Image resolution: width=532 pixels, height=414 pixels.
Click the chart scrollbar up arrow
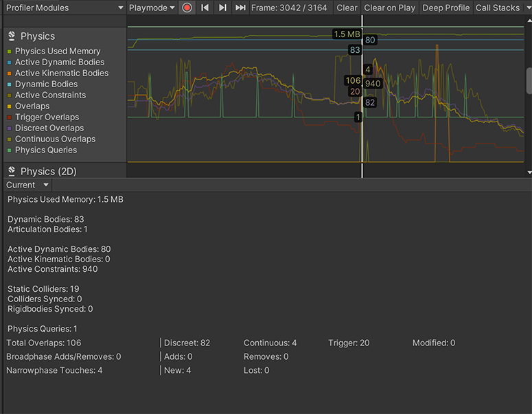point(529,21)
